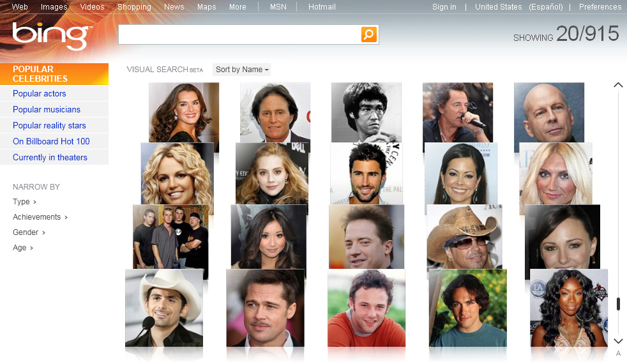The width and height of the screenshot is (627, 364).
Task: Click the SHOWING 20/915 counter
Action: [566, 34]
